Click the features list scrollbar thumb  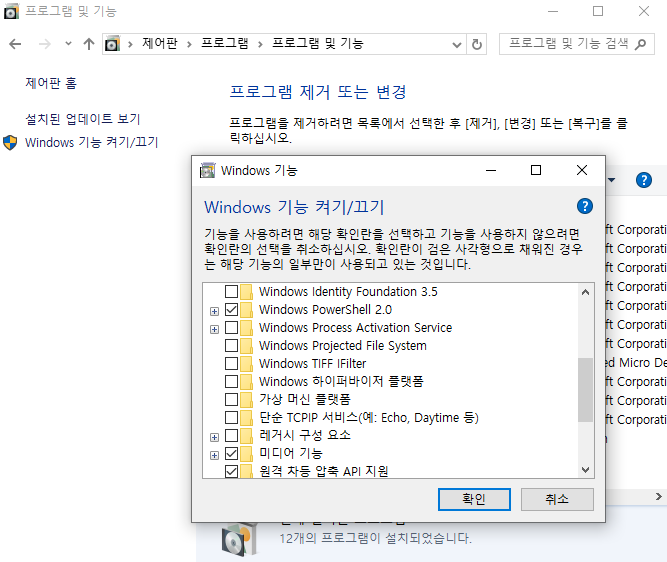(585, 390)
